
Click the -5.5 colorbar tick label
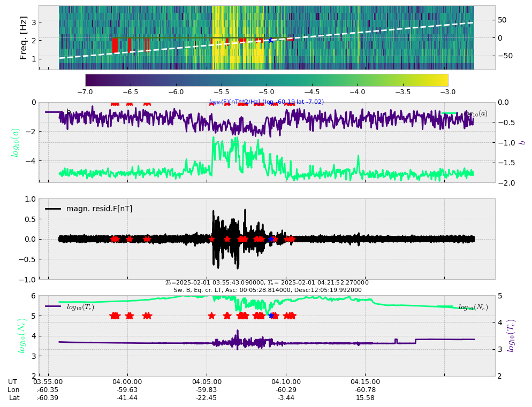(221, 92)
